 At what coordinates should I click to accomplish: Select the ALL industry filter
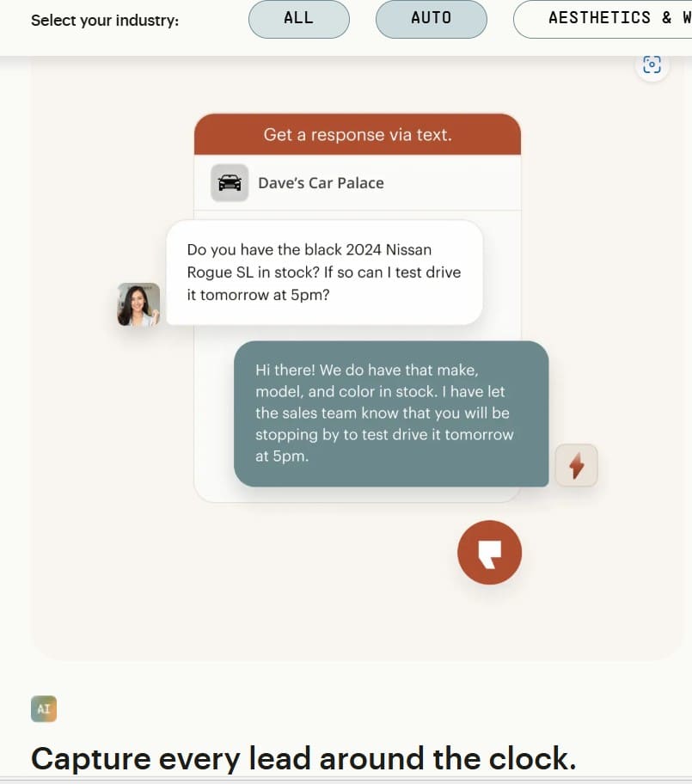click(x=299, y=19)
